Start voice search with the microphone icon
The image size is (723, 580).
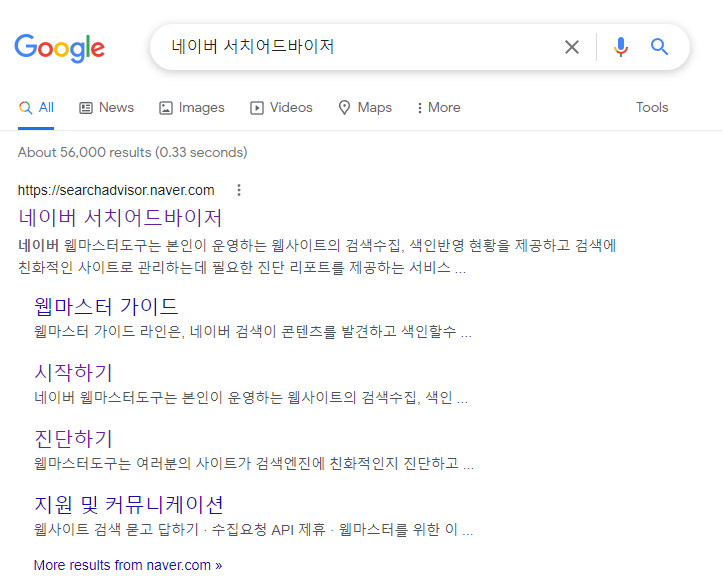click(x=621, y=47)
